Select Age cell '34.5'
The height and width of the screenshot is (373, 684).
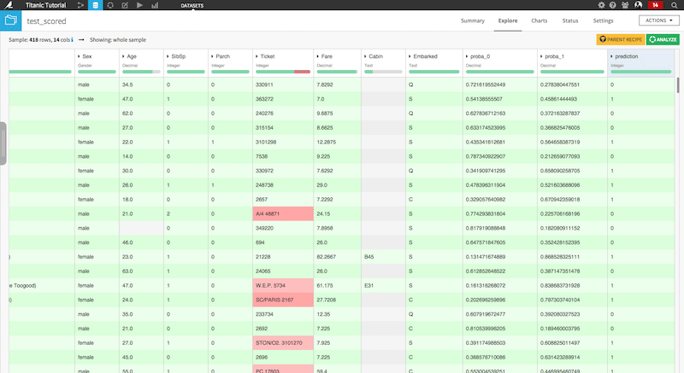(141, 85)
